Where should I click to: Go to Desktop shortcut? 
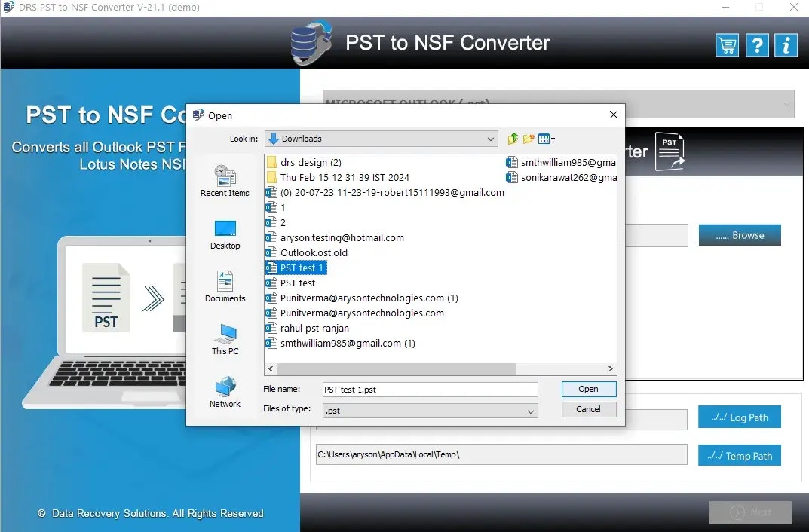click(225, 234)
